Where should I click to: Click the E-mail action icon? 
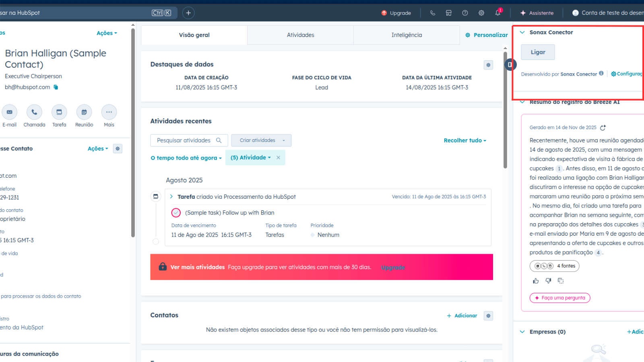coord(10,112)
